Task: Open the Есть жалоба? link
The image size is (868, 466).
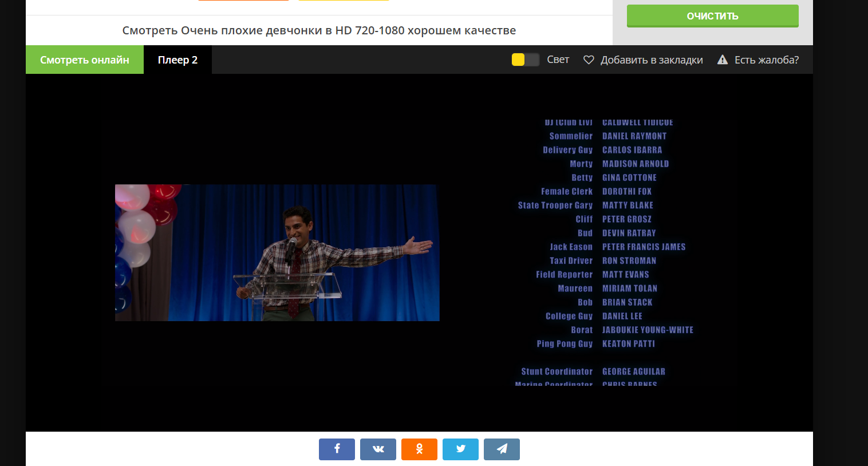Action: 767,60
